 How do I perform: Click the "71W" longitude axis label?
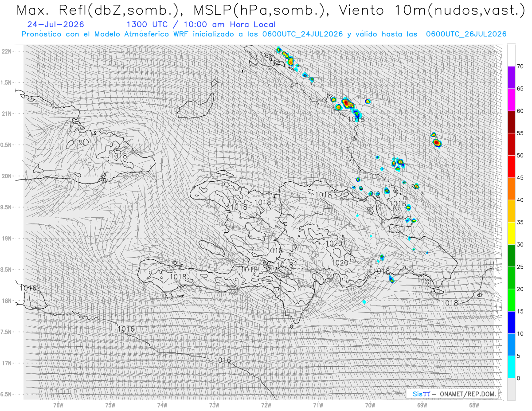tap(318, 405)
